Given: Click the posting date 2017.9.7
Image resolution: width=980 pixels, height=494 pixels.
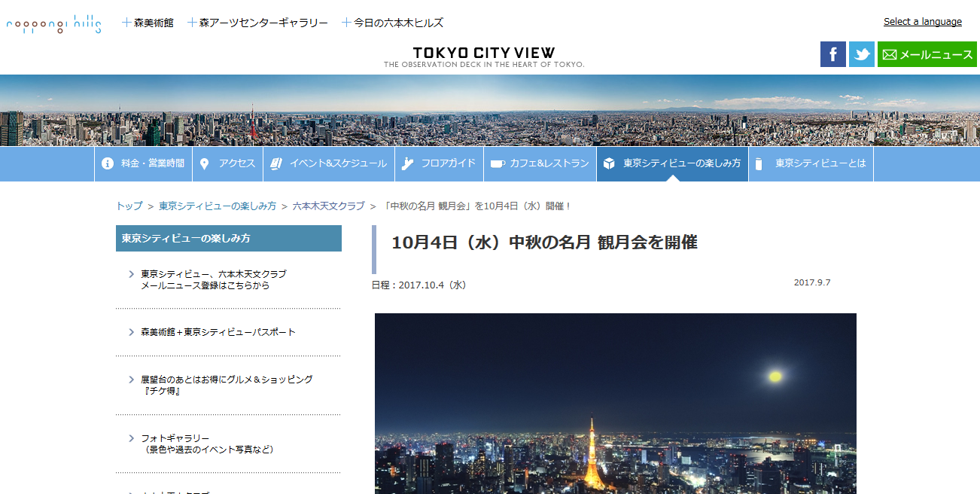Looking at the screenshot, I should 812,282.
